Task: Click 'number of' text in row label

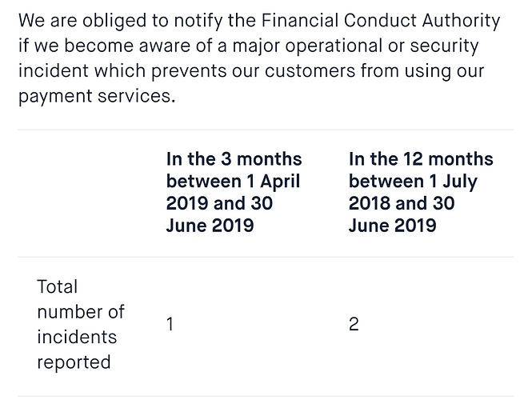Action: coord(81,312)
